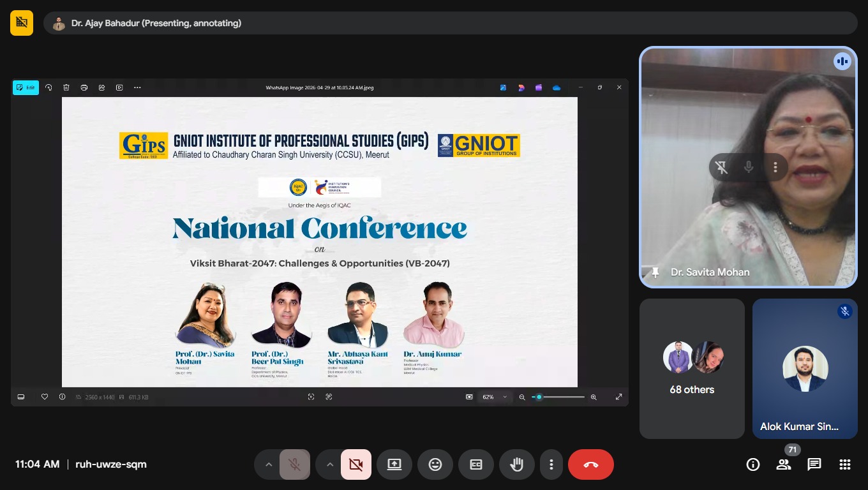Open the chat with everyone icon
The width and height of the screenshot is (868, 490).
click(814, 464)
